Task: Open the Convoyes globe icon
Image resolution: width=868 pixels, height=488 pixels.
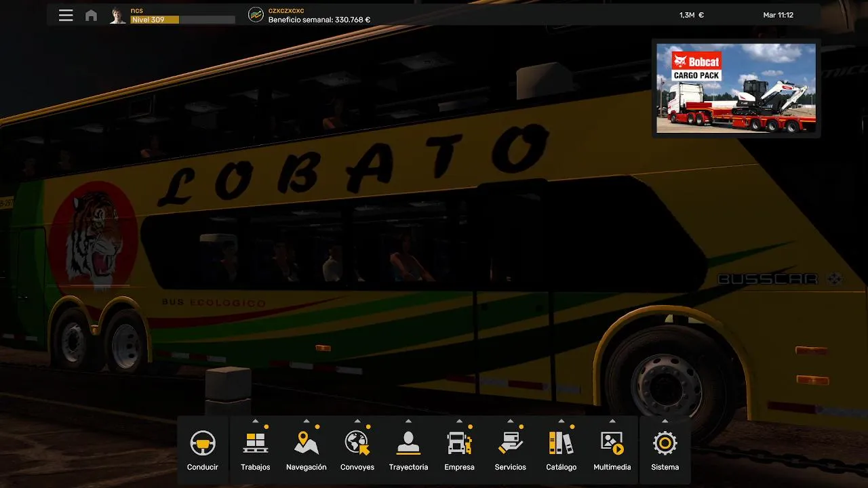Action: 357,443
